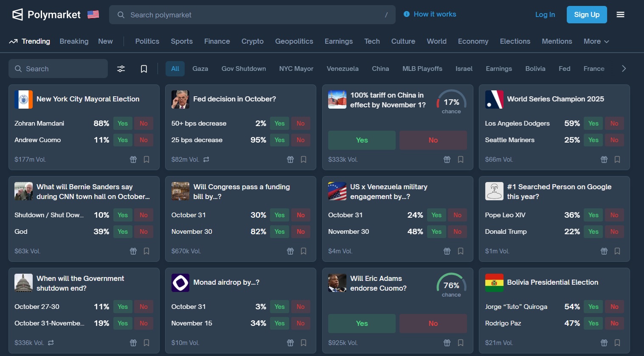Click the 17% chance gauge on tariff card
Image resolution: width=644 pixels, height=356 pixels.
pos(451,102)
